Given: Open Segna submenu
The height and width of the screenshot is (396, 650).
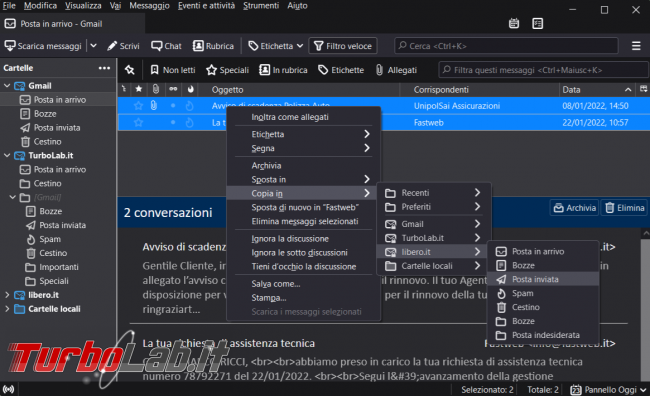Looking at the screenshot, I should pos(303,148).
